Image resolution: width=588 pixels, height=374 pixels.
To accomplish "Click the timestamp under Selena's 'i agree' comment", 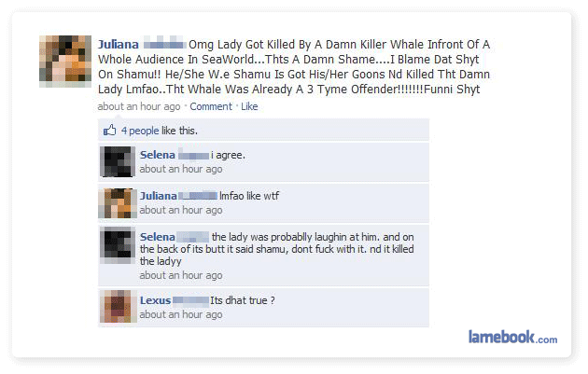I will 181,169.
